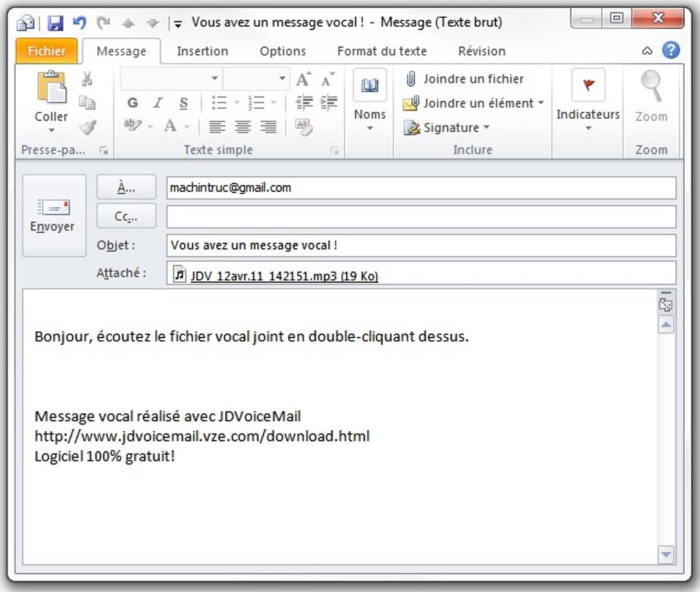700x592 pixels.
Task: Click the Envoyer send button
Action: [54, 215]
